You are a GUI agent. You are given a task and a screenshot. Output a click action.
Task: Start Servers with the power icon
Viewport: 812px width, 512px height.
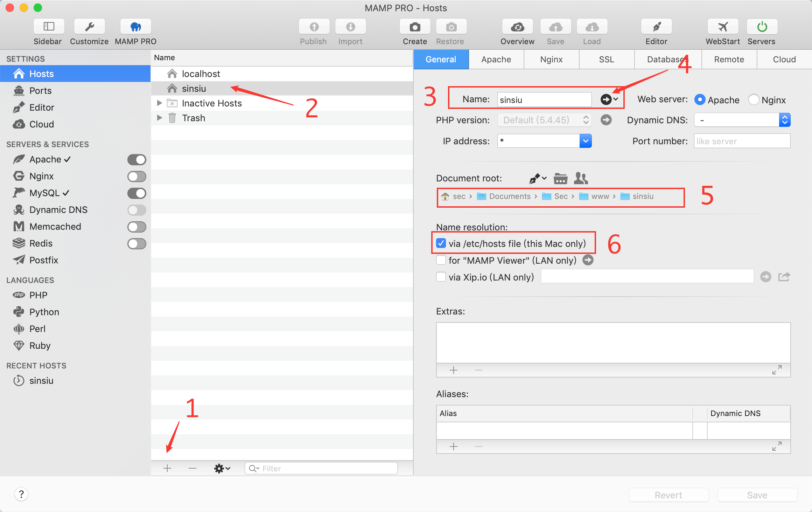point(762,27)
